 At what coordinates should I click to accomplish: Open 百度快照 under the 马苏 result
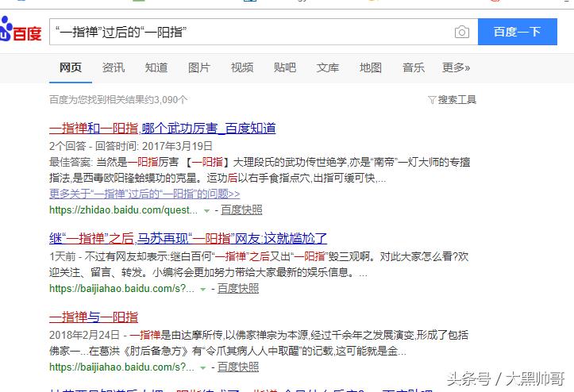click(238, 288)
